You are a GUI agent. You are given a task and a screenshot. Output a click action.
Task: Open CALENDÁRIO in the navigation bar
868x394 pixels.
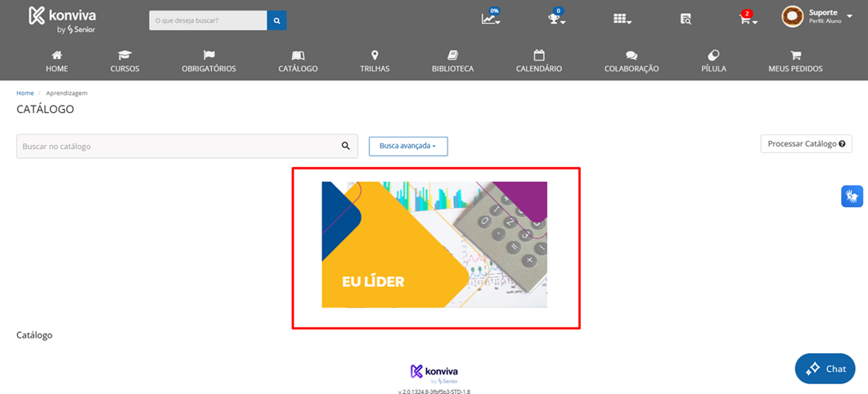539,61
